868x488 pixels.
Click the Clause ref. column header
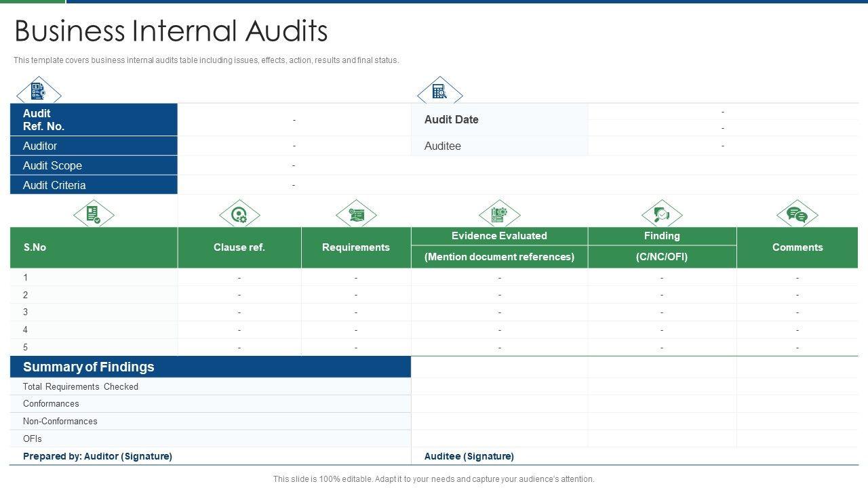pyautogui.click(x=239, y=247)
